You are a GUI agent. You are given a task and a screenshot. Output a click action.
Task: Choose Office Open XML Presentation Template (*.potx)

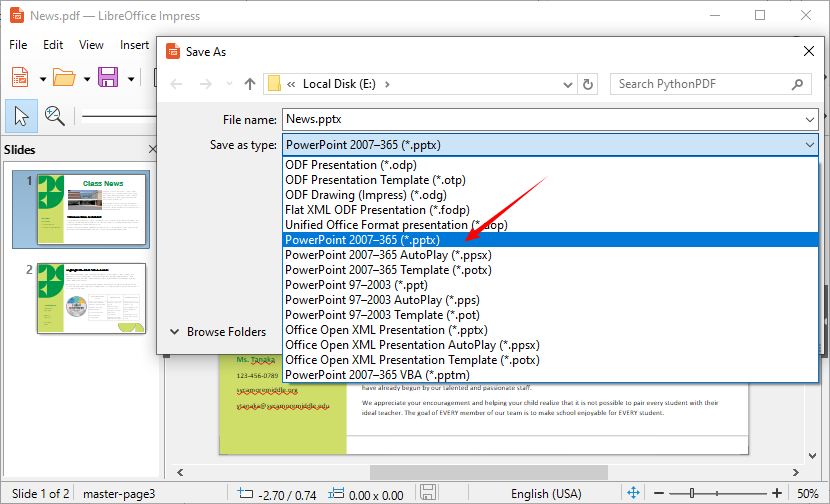point(551,359)
